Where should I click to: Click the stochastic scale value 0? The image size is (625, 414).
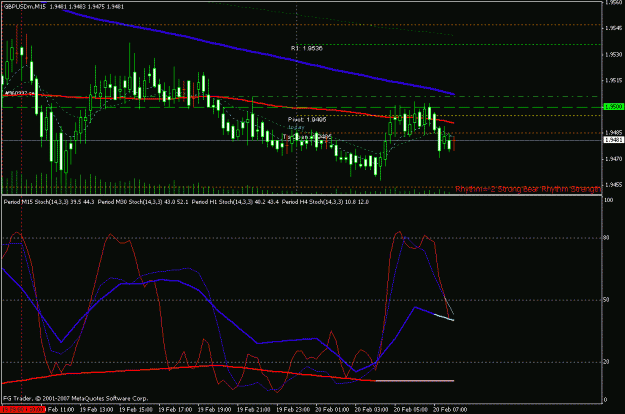(x=605, y=400)
